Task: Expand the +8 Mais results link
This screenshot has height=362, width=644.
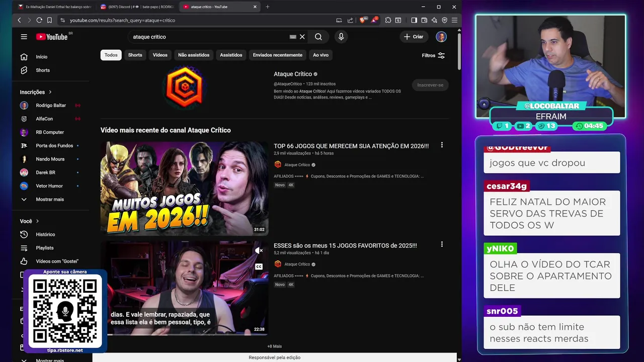Action: 275,346
